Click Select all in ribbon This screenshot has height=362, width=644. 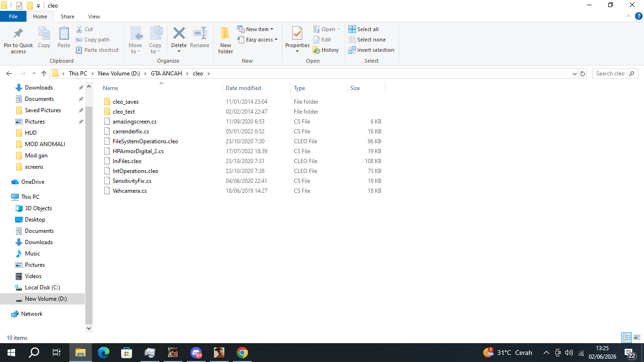pyautogui.click(x=363, y=29)
